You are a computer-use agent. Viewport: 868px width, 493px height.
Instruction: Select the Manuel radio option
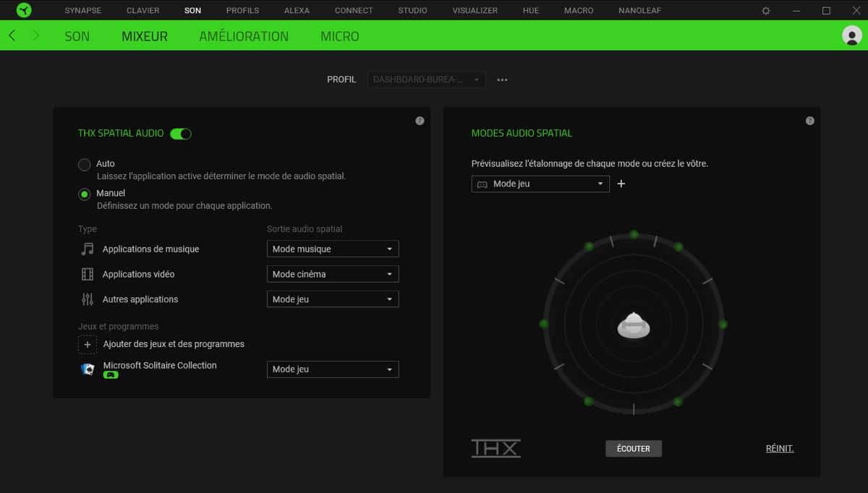point(85,194)
